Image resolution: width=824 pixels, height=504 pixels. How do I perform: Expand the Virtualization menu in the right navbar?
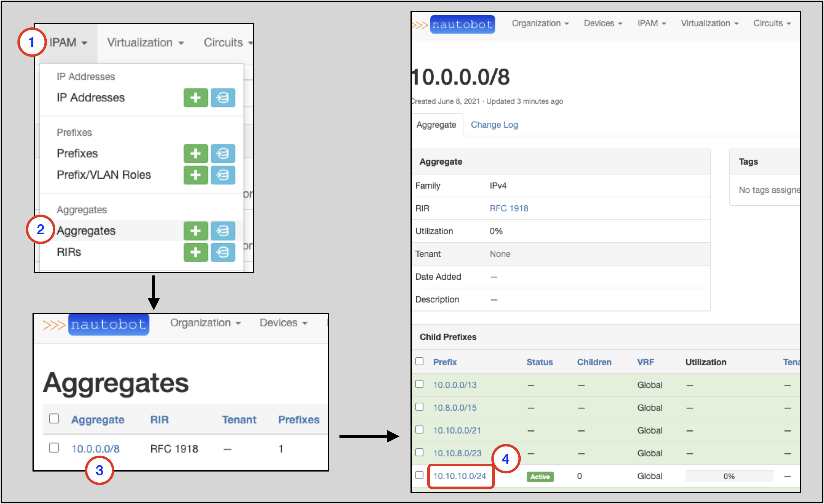point(709,23)
